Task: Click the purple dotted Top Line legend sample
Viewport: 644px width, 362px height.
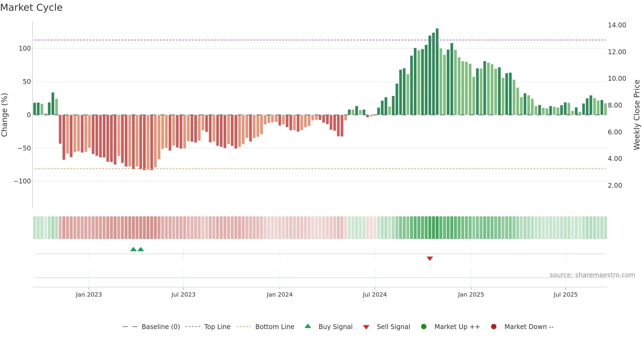Action: click(193, 327)
